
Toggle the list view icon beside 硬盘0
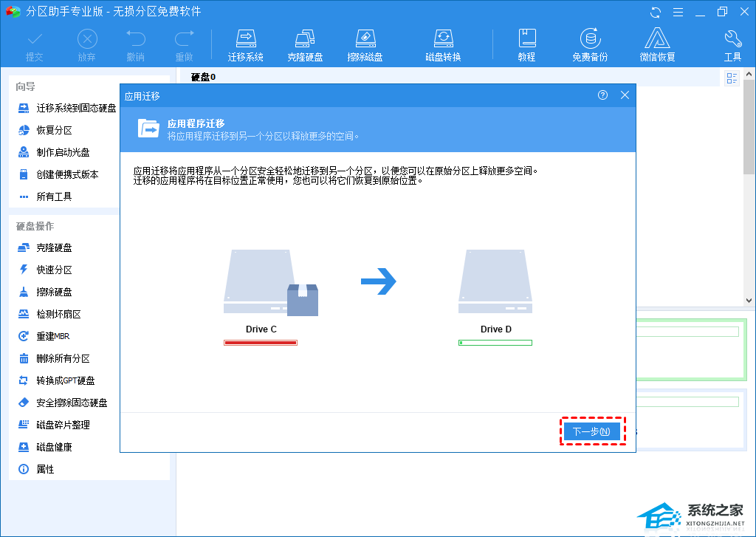click(732, 78)
